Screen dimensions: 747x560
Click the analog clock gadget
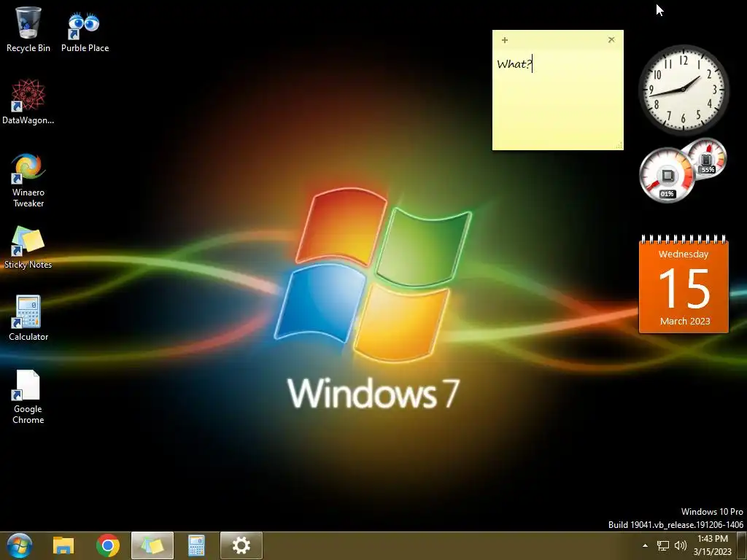683,88
